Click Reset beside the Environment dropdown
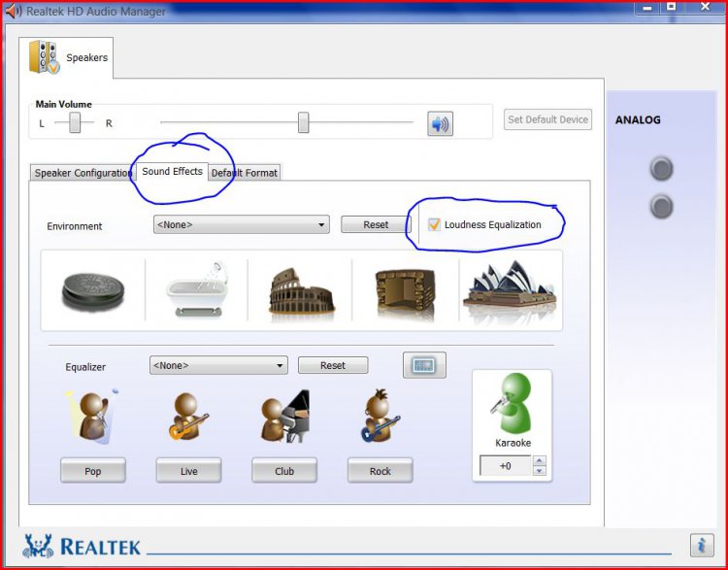 (376, 225)
